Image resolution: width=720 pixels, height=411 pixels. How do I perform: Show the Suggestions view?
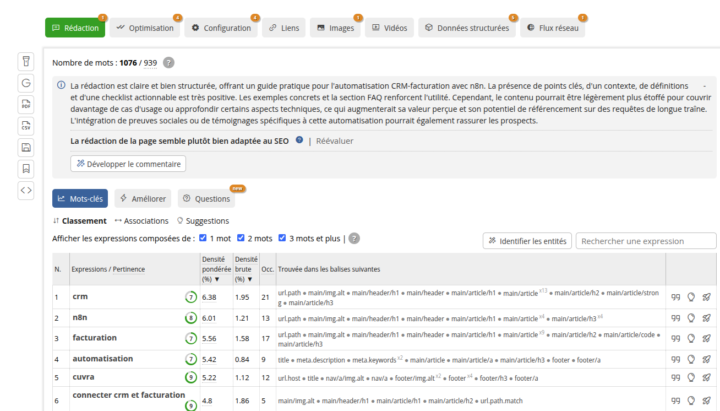click(203, 221)
